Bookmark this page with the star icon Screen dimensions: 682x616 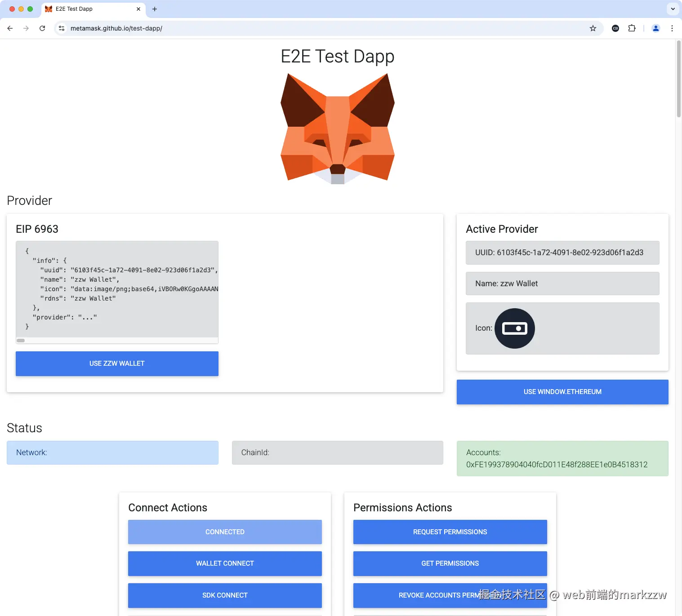[593, 28]
